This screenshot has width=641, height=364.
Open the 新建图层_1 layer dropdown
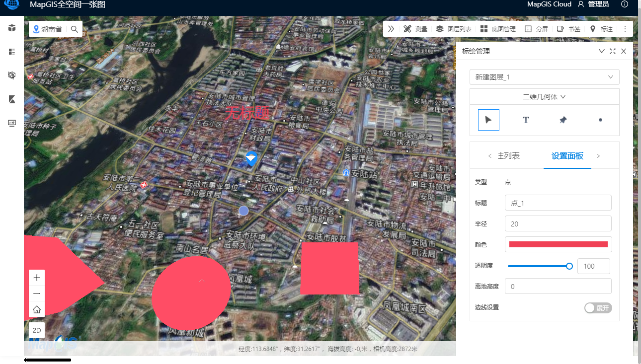pyautogui.click(x=545, y=77)
